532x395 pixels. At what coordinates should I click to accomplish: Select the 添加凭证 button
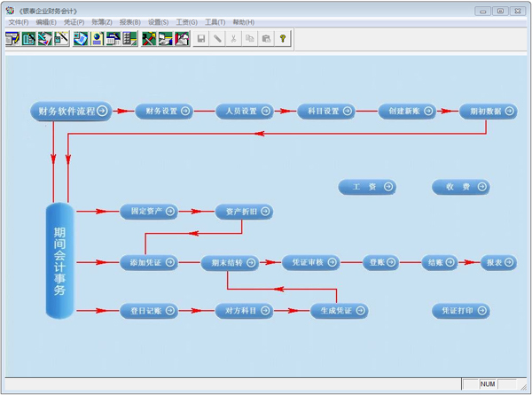coord(149,262)
